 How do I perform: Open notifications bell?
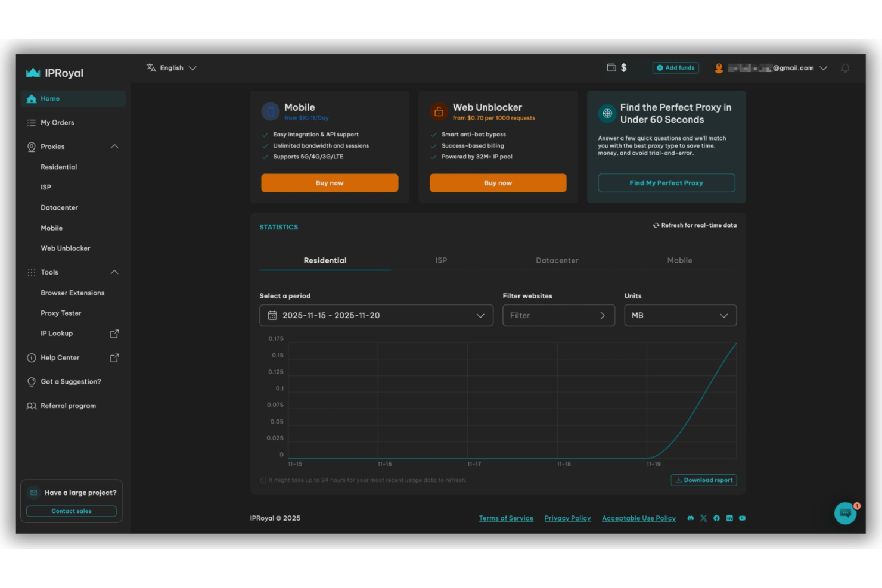click(x=845, y=68)
